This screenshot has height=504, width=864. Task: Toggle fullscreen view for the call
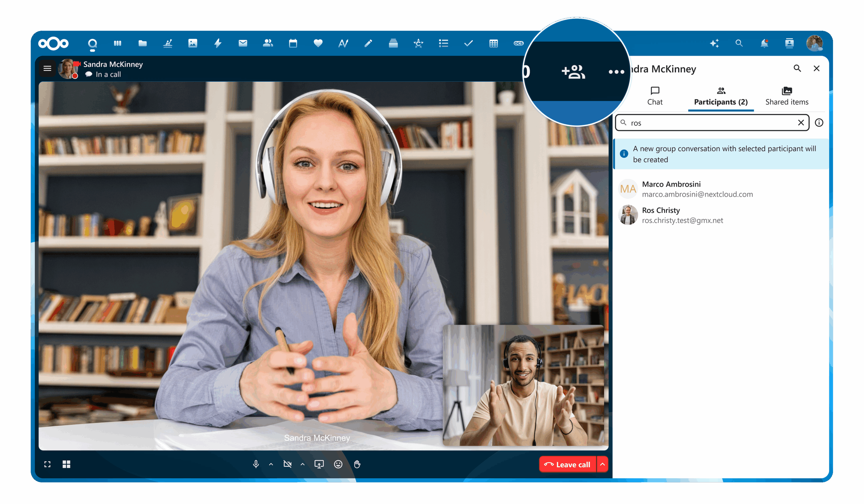point(47,464)
